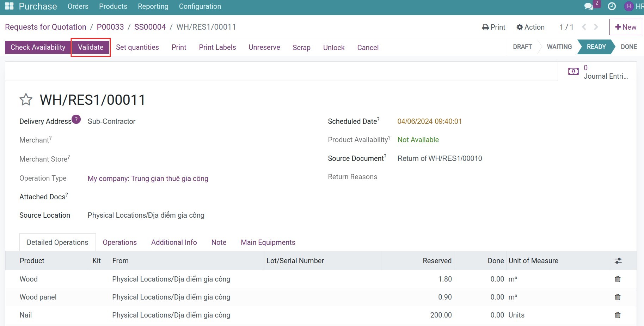
Task: Open the Print menu at top
Action: click(493, 27)
